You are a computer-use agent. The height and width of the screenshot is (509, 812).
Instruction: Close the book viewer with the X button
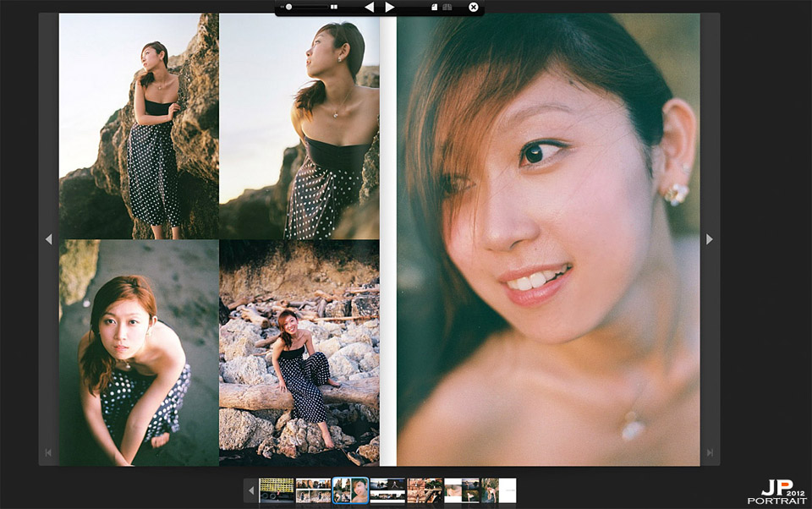tap(474, 8)
